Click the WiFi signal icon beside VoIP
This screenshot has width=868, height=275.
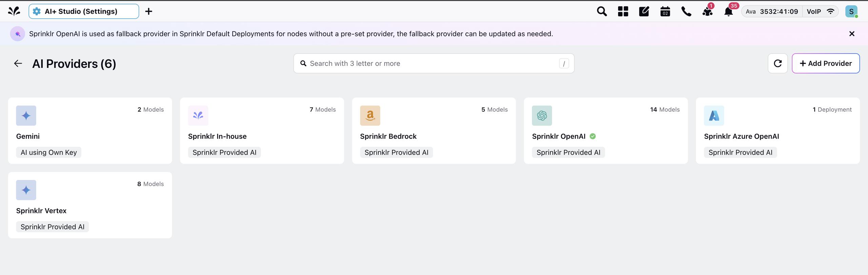[x=830, y=11]
